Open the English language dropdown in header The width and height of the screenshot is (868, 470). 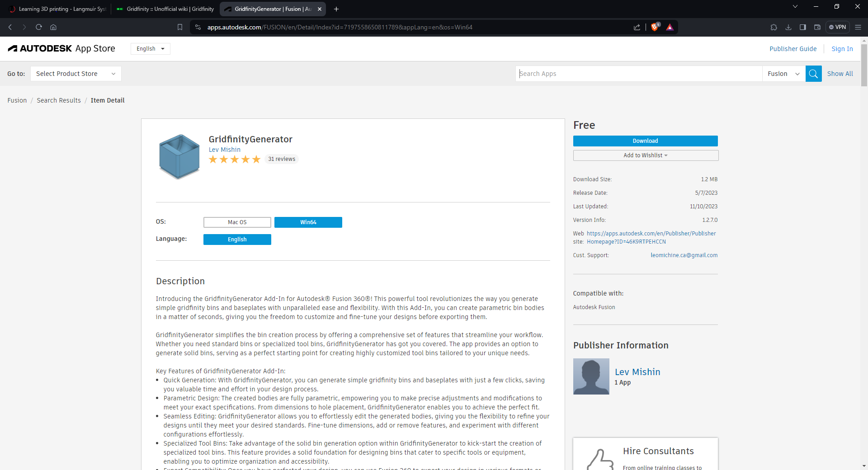click(150, 49)
